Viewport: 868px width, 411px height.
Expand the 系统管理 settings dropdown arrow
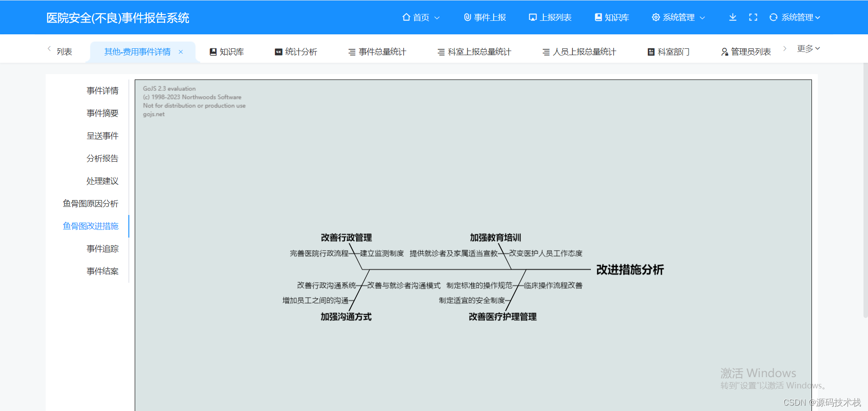(x=702, y=18)
